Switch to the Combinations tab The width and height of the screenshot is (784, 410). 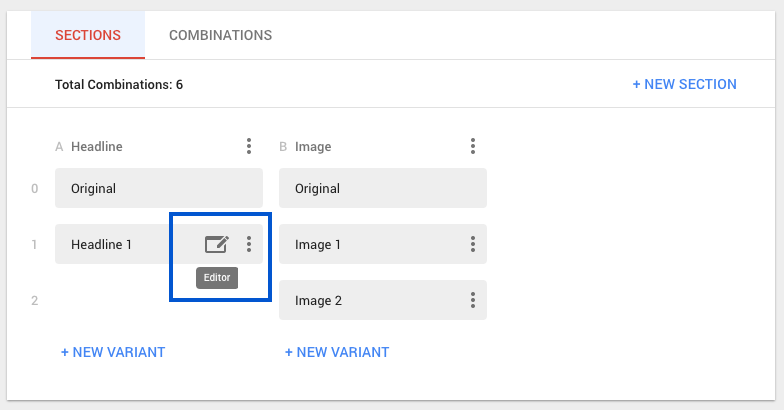pos(220,35)
